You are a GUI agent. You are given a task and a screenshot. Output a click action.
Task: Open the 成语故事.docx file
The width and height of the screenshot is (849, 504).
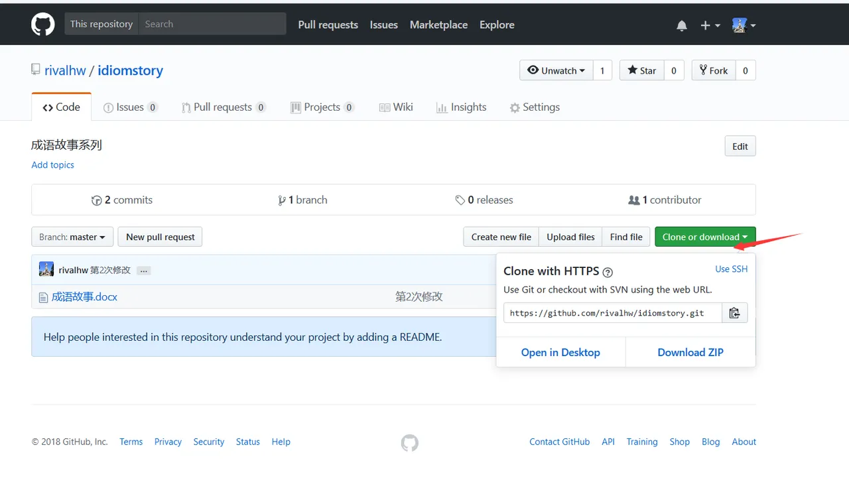click(x=84, y=297)
